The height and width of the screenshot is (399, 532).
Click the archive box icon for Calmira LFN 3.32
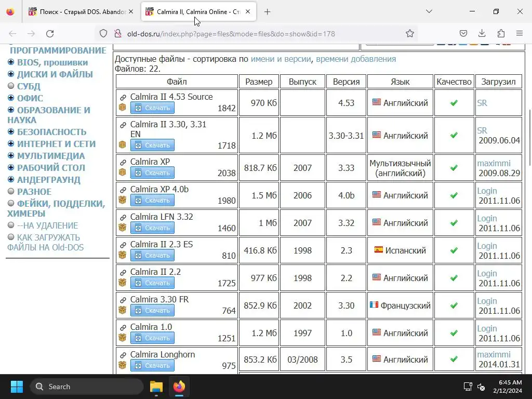pos(123,227)
